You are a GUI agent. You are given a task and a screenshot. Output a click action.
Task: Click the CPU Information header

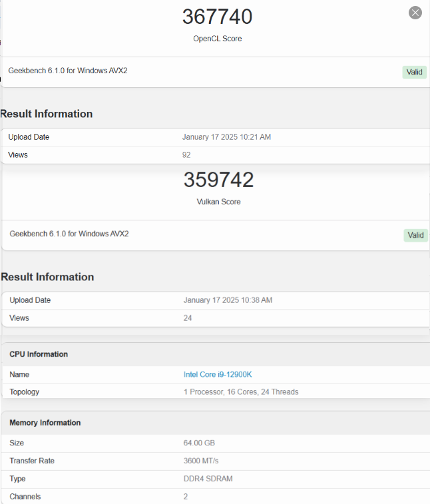pyautogui.click(x=39, y=354)
